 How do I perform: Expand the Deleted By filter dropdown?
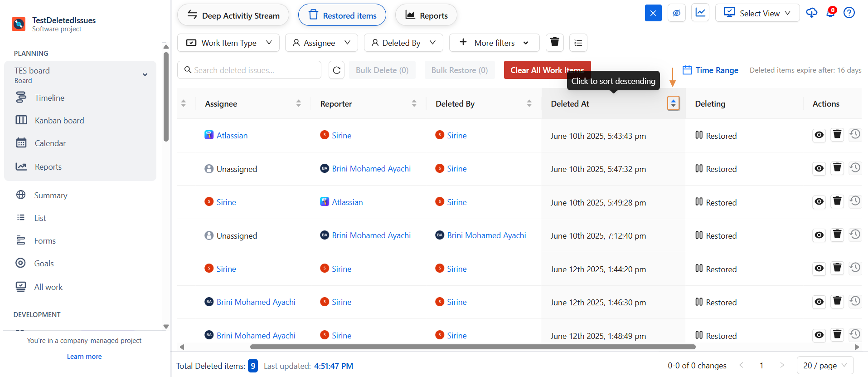click(x=403, y=43)
